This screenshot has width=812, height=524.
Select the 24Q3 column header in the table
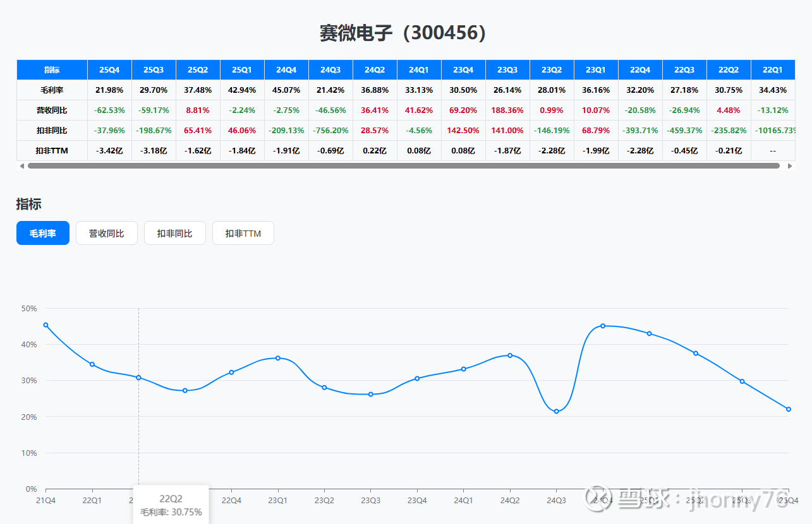click(x=331, y=69)
